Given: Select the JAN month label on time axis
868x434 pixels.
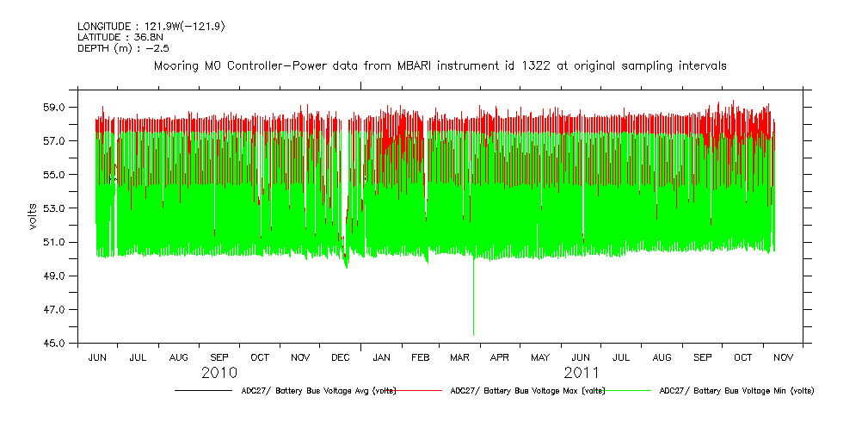Looking at the screenshot, I should point(381,357).
